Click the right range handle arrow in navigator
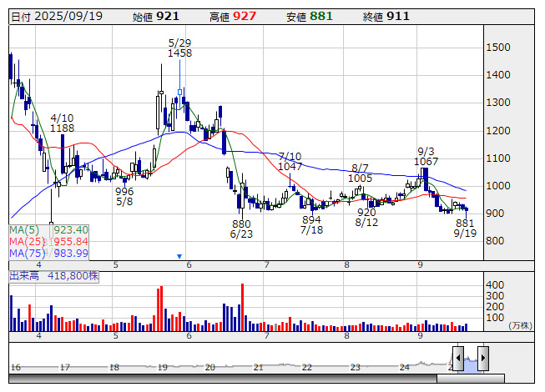Viewport: 545px width, 392px height. [x=482, y=357]
